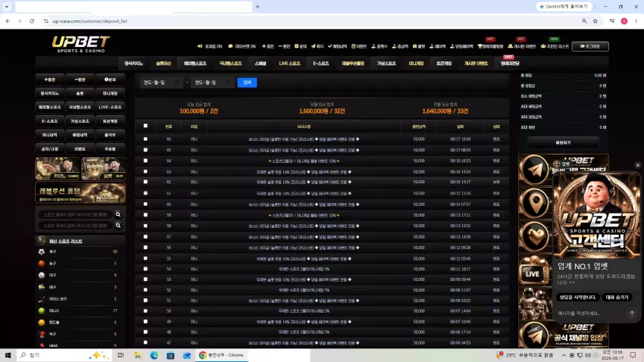Viewport: 644px width, 362px height.
Task: Select the tennis ball sport icon
Action: pos(42,311)
